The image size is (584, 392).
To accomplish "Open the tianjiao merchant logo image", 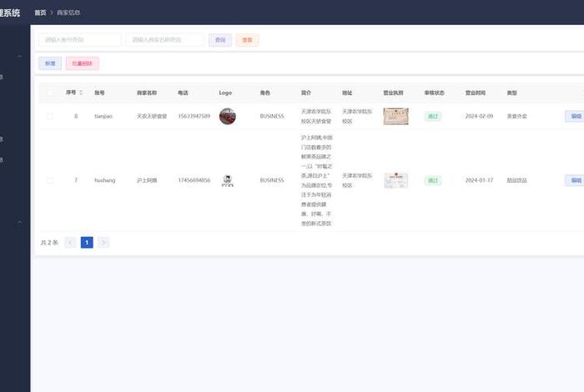I will 227,116.
